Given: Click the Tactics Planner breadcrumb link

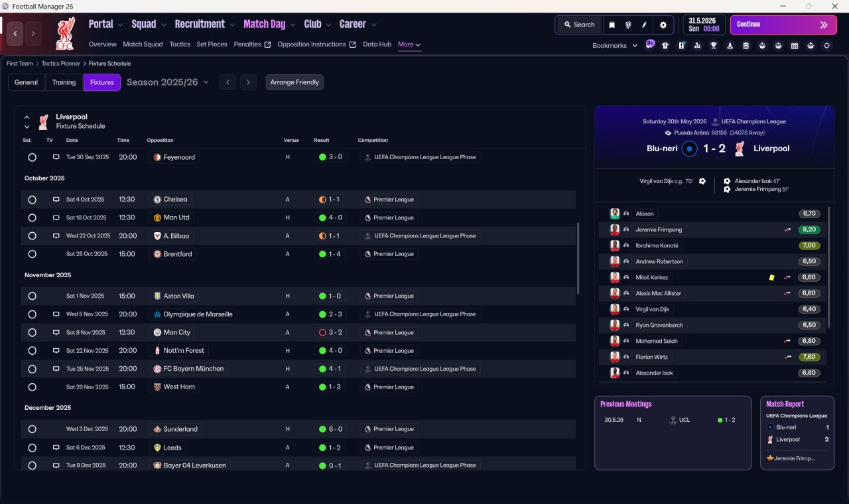Looking at the screenshot, I should 61,64.
